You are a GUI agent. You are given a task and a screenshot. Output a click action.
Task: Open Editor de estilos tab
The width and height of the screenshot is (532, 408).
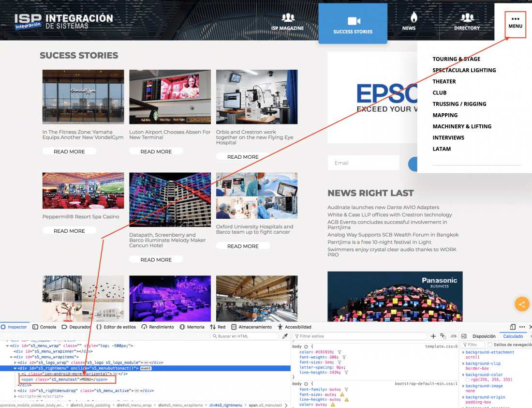pyautogui.click(x=117, y=327)
